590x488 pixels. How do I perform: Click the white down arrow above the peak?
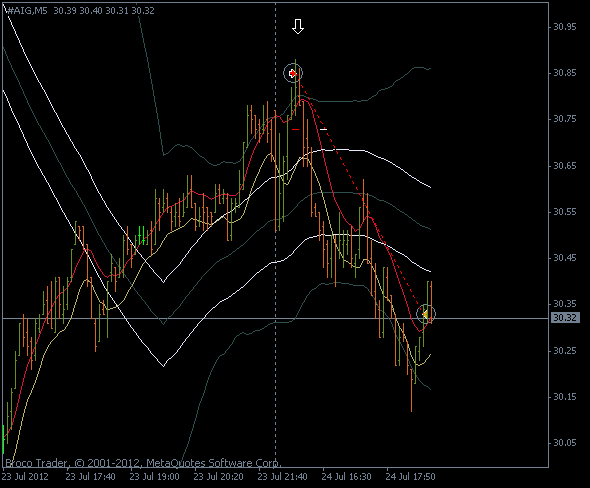tap(298, 26)
